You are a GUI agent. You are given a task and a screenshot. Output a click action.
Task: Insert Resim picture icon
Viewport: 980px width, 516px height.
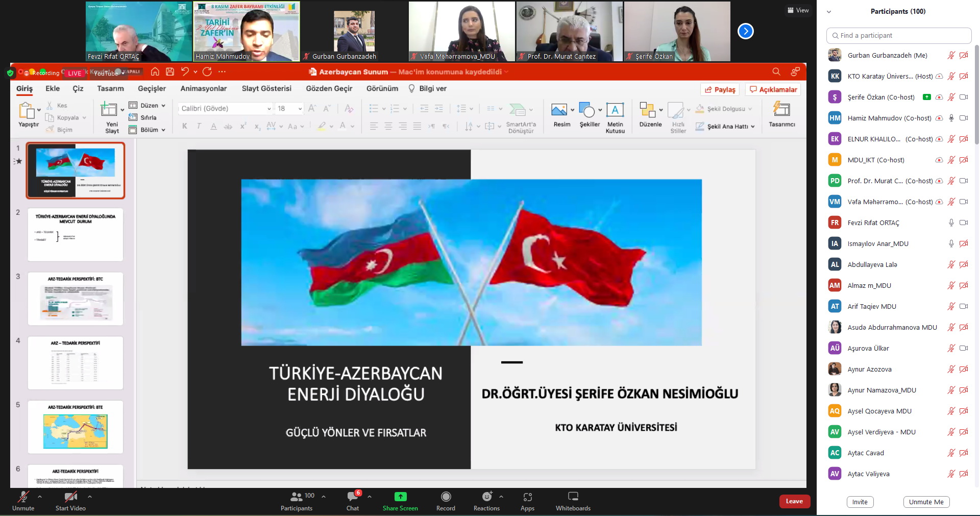[559, 110]
